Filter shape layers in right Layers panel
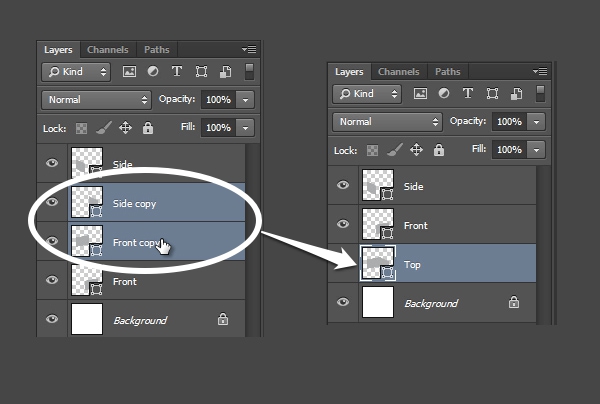600x404 pixels. [492, 93]
